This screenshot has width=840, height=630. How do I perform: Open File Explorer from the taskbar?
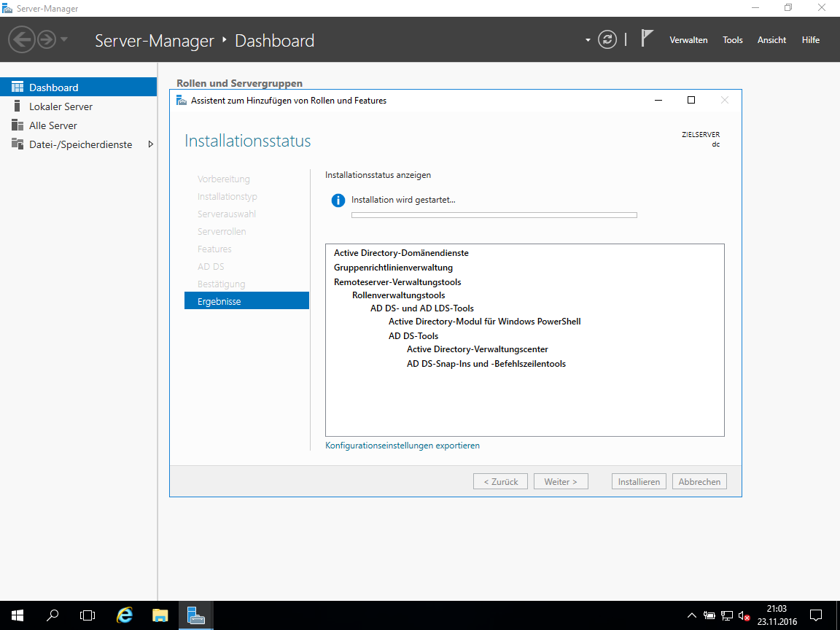(x=160, y=615)
